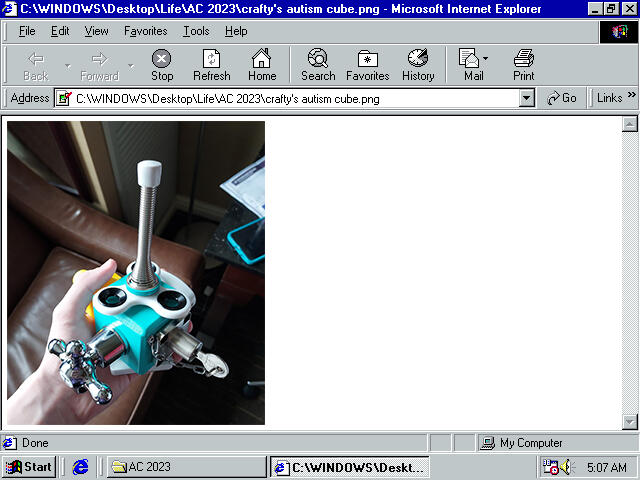Click the volume icon in system tray

pos(568,467)
